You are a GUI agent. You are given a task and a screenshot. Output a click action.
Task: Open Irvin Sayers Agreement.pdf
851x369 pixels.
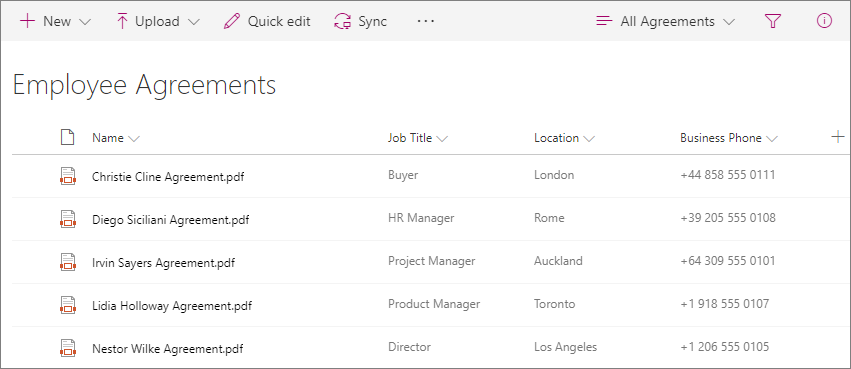pos(163,263)
